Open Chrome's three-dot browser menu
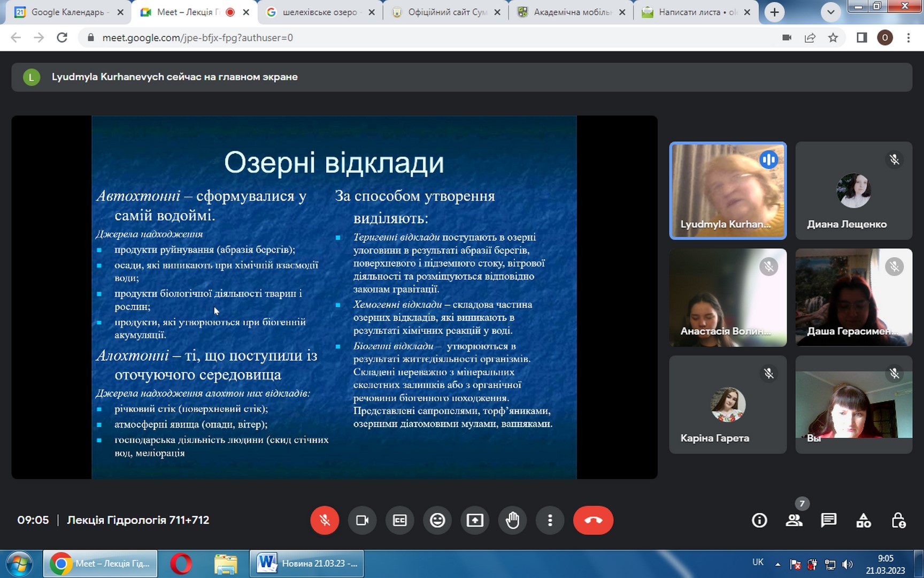This screenshot has height=578, width=924. (x=908, y=37)
